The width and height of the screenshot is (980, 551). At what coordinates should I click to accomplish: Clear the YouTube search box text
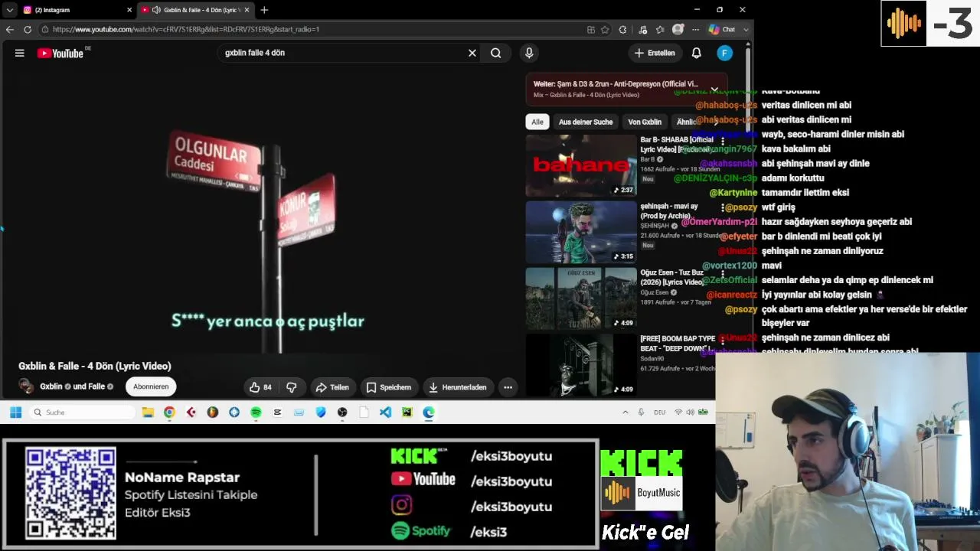pyautogui.click(x=472, y=53)
